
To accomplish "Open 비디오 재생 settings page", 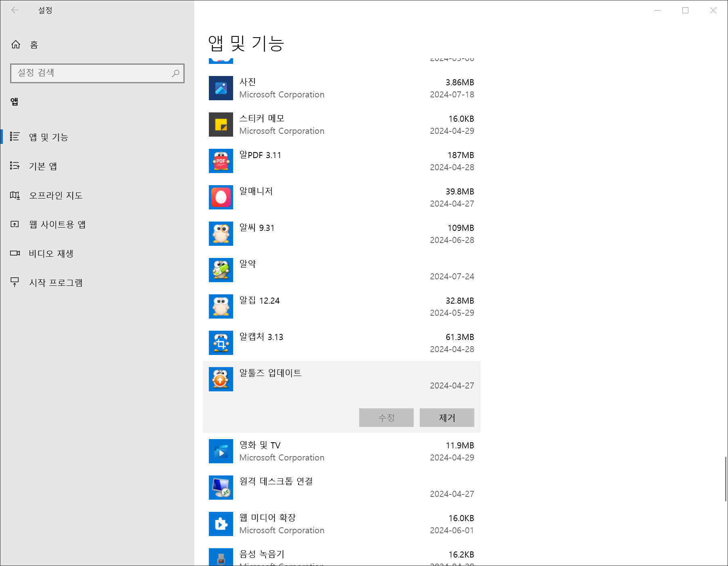I will point(97,253).
